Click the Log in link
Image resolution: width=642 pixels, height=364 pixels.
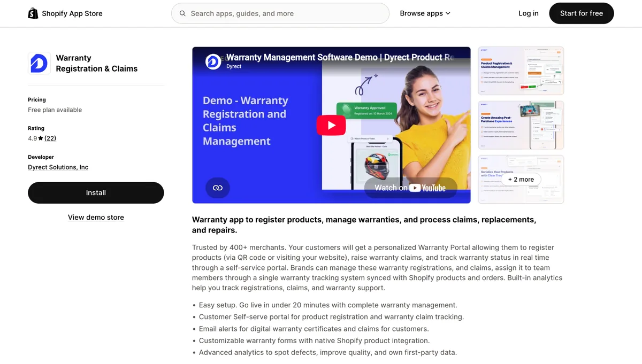[529, 13]
